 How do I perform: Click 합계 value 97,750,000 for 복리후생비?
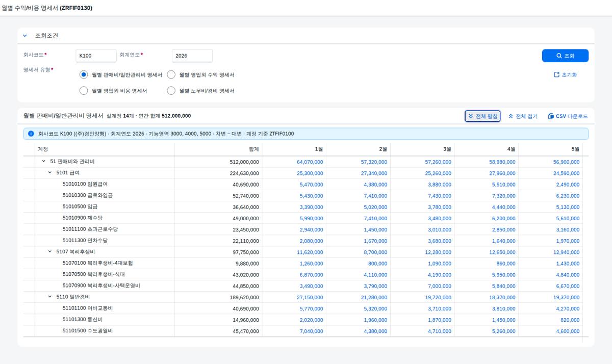(x=246, y=252)
